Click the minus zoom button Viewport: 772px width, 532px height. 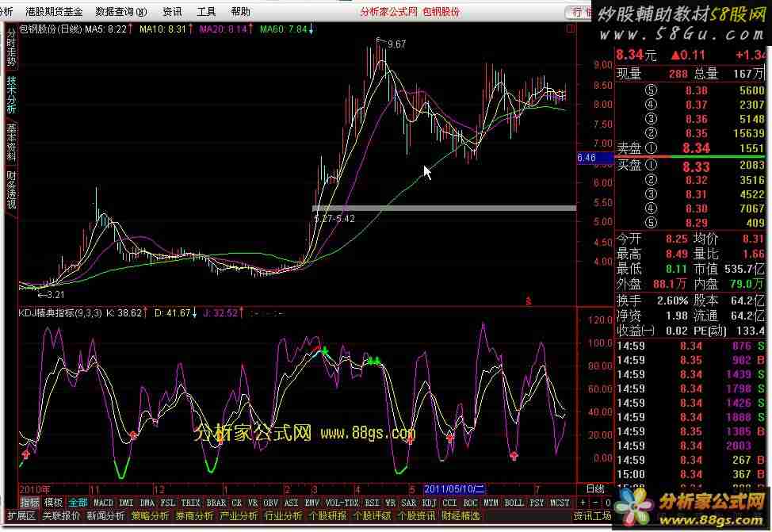pos(596,503)
